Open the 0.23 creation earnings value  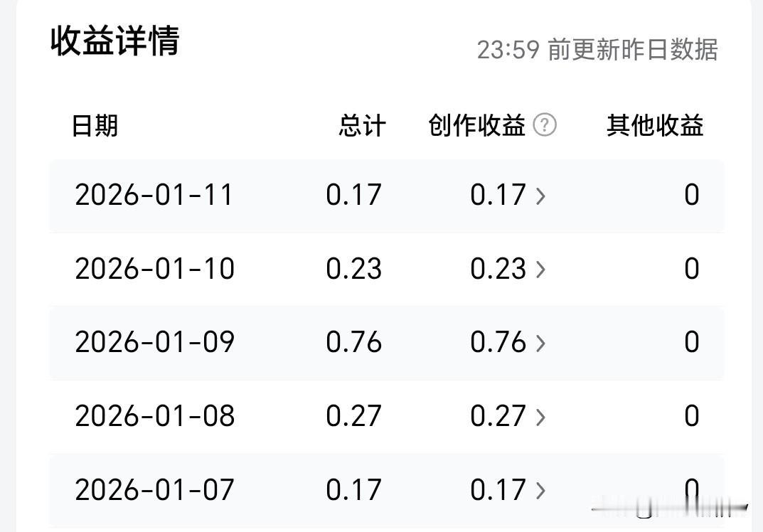[498, 269]
